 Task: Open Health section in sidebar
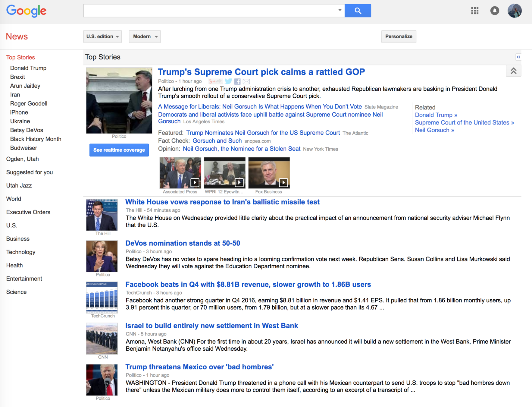tap(14, 265)
